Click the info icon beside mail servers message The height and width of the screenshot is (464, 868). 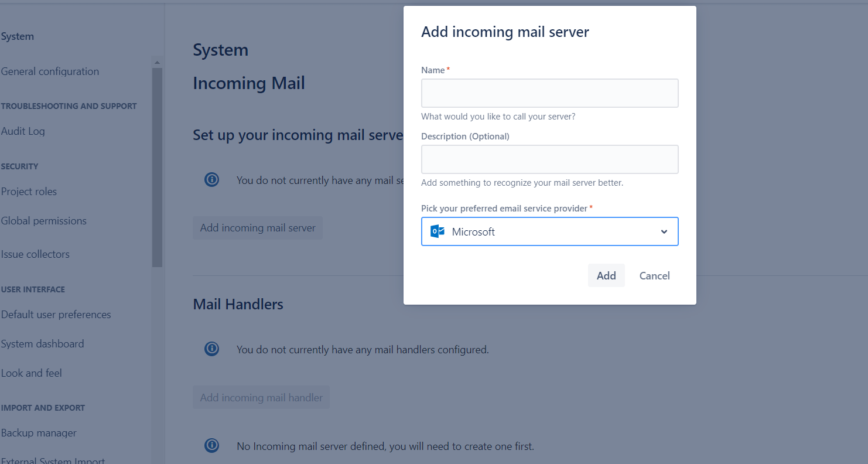(211, 180)
